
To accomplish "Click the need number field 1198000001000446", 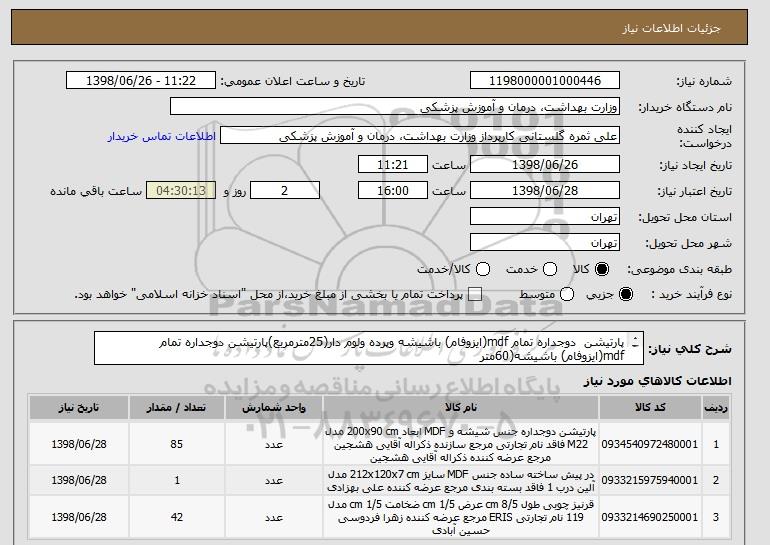I will pos(545,81).
